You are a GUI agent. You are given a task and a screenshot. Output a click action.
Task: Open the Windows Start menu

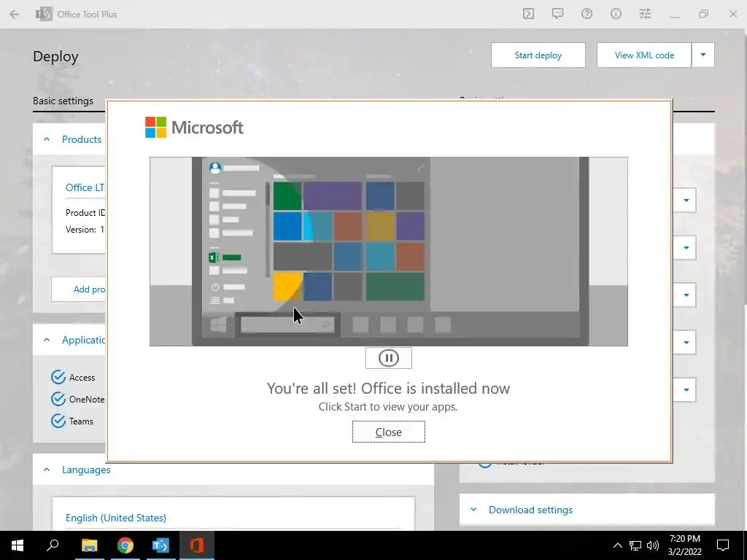18,545
